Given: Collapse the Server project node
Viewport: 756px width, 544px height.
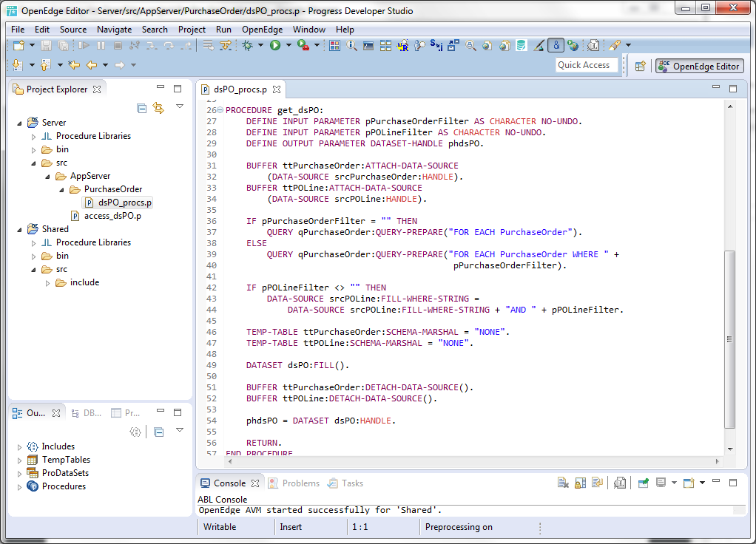Looking at the screenshot, I should [x=19, y=123].
